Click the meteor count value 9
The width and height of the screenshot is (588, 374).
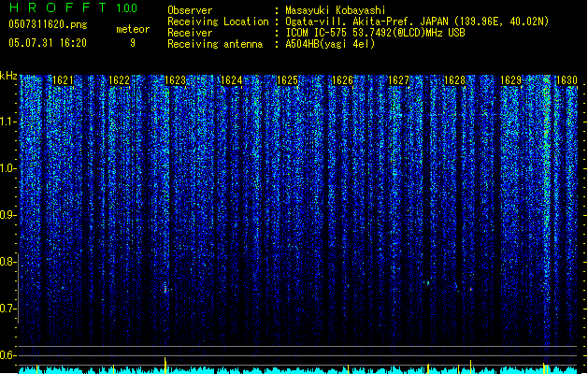click(133, 43)
